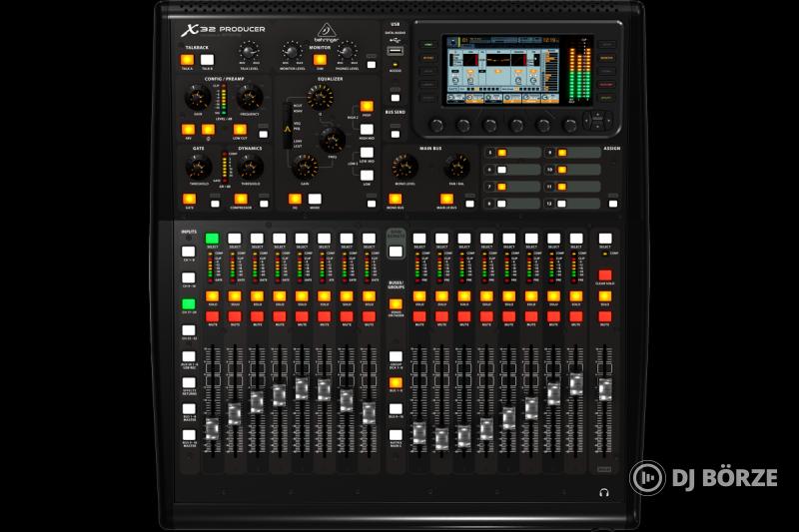Mute the eighth input channel strip
This screenshot has height=532, width=799.
pos(369,316)
